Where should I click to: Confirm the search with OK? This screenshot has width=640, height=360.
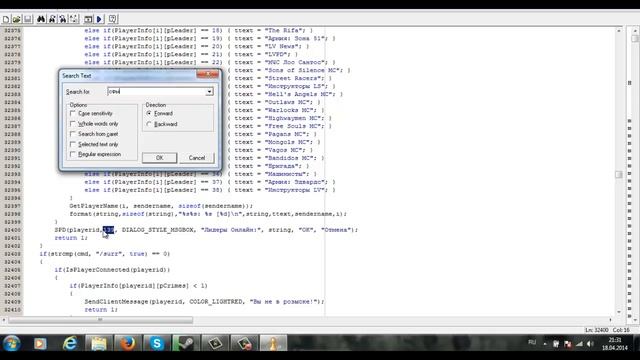159,158
